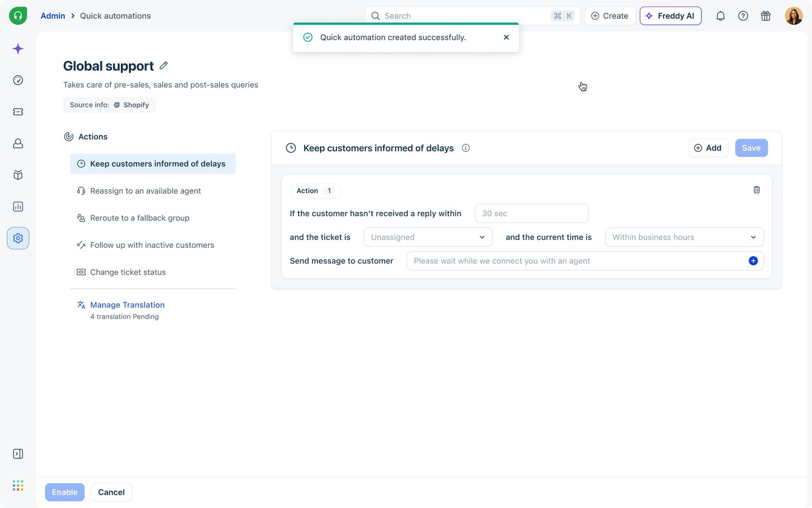812x508 pixels.
Task: Select Follow up with inactive customers
Action: [x=153, y=245]
